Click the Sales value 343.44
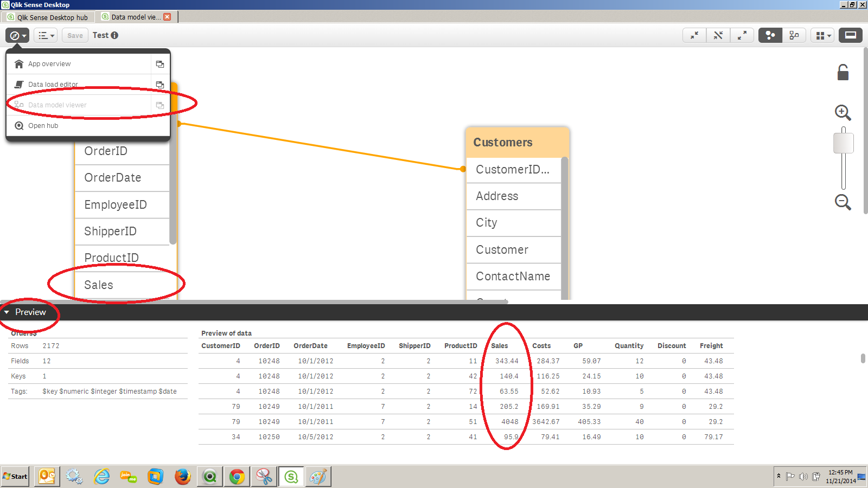The height and width of the screenshot is (488, 868). (507, 361)
